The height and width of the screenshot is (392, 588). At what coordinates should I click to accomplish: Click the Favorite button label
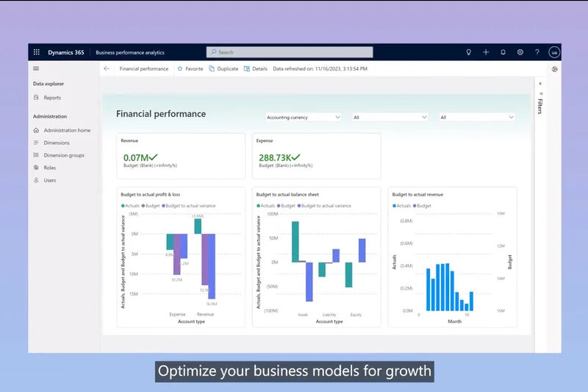(x=194, y=68)
